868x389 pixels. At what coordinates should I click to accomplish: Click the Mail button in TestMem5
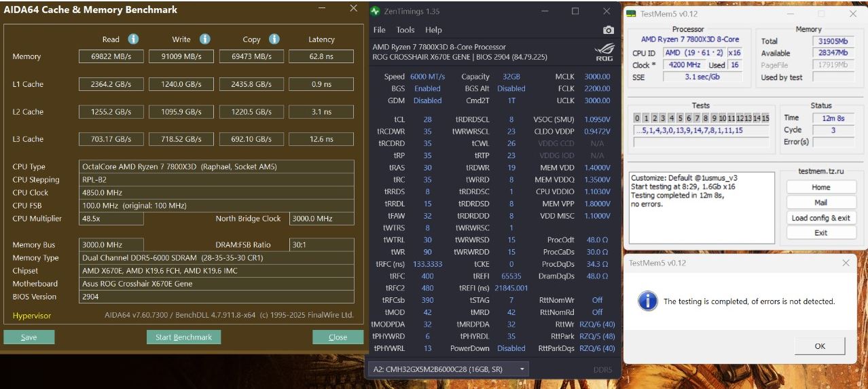tap(821, 202)
